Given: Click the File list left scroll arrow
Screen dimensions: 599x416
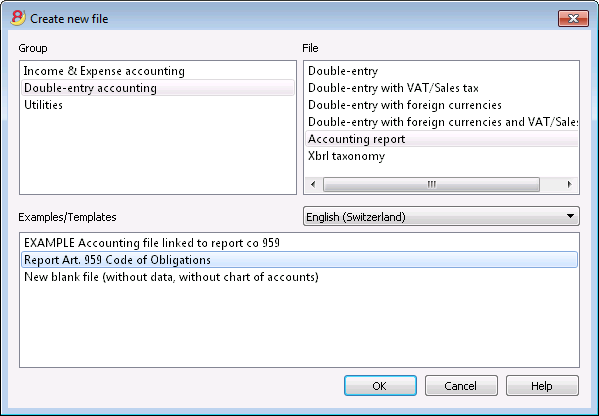Looking at the screenshot, I should coord(313,185).
